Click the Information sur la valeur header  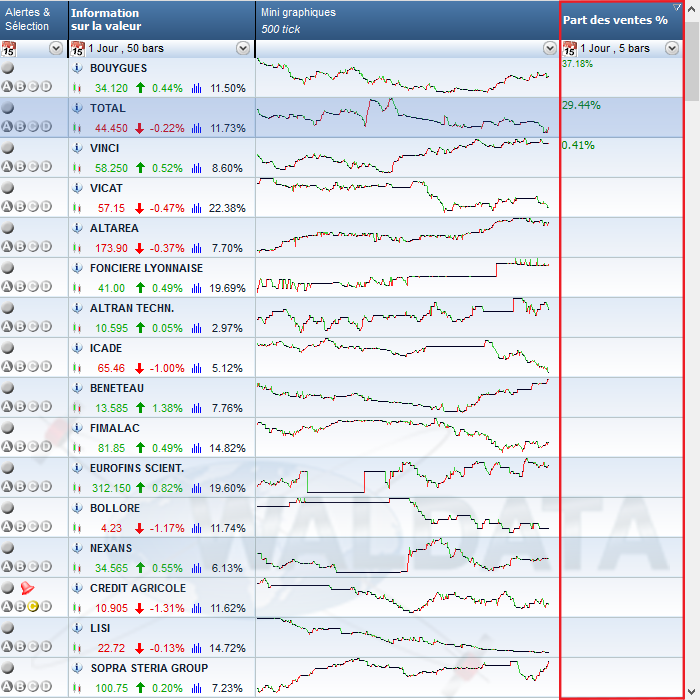162,20
